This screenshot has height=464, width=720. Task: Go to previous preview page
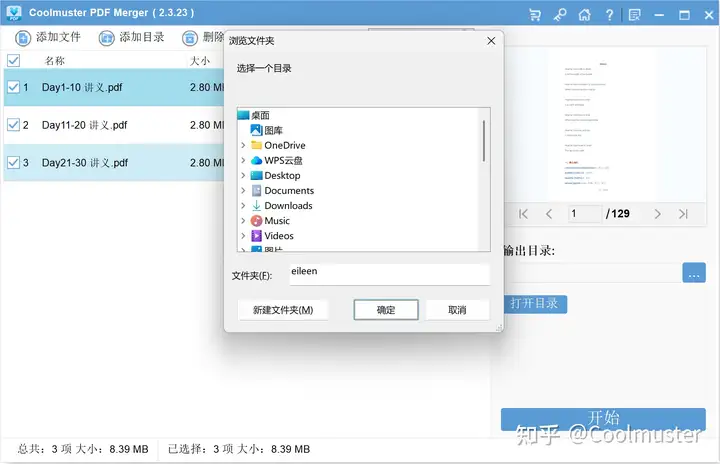tap(549, 214)
